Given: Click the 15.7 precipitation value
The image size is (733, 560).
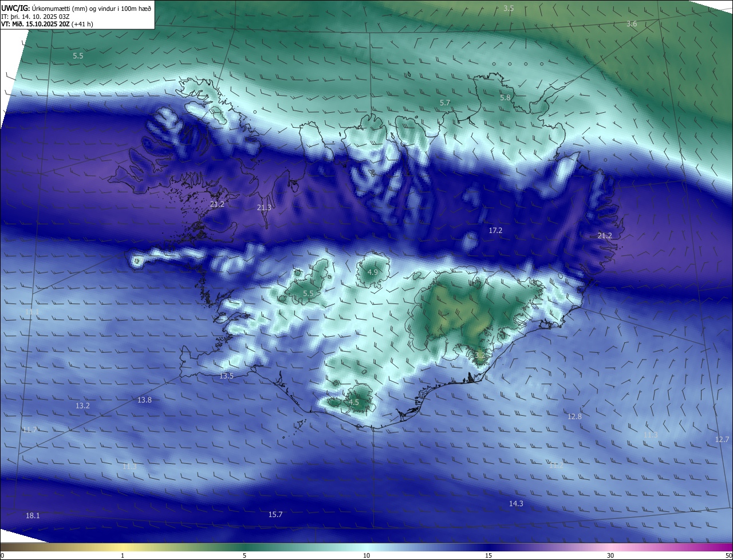Looking at the screenshot, I should point(275,515).
